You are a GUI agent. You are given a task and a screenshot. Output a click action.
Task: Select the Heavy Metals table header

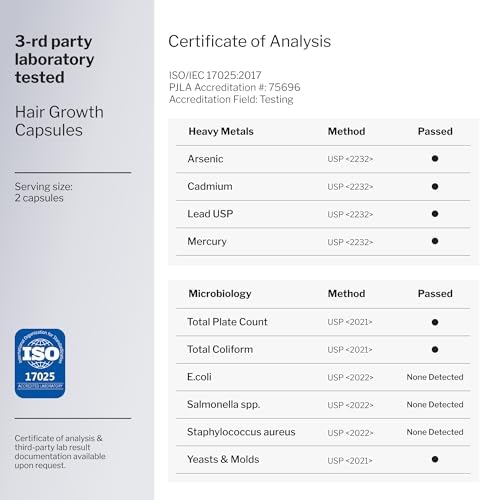click(221, 131)
